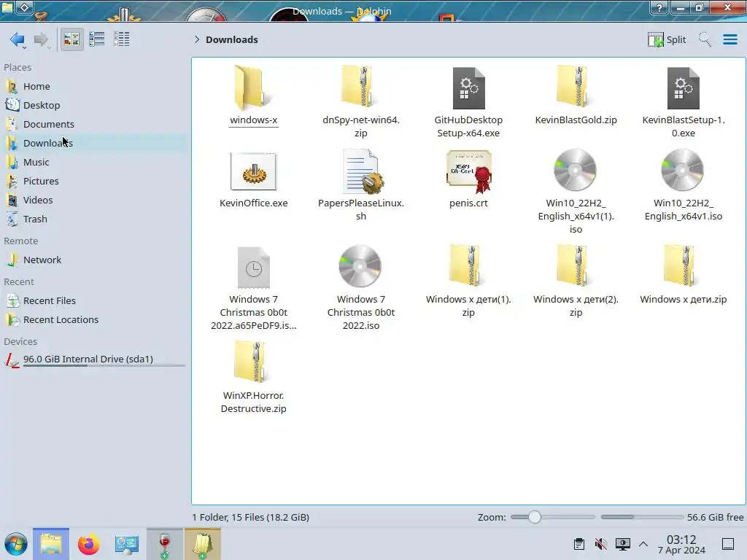Select dnSpy-net-win64.zip archive
This screenshot has height=560, width=747.
(x=360, y=101)
